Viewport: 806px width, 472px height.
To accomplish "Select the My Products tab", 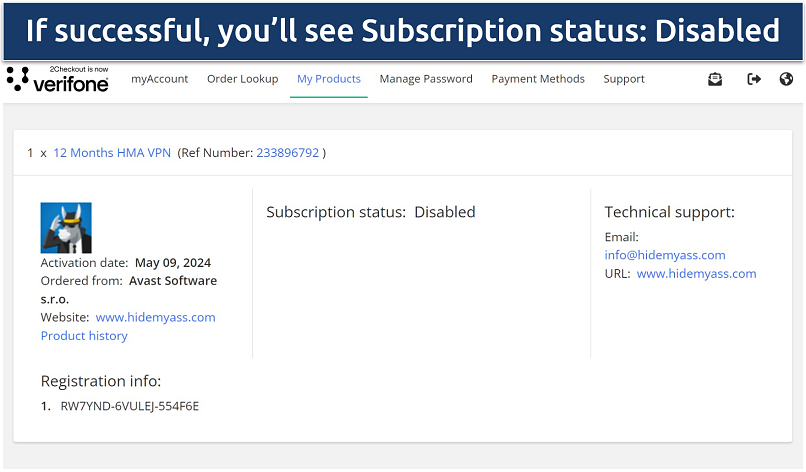I will click(329, 79).
